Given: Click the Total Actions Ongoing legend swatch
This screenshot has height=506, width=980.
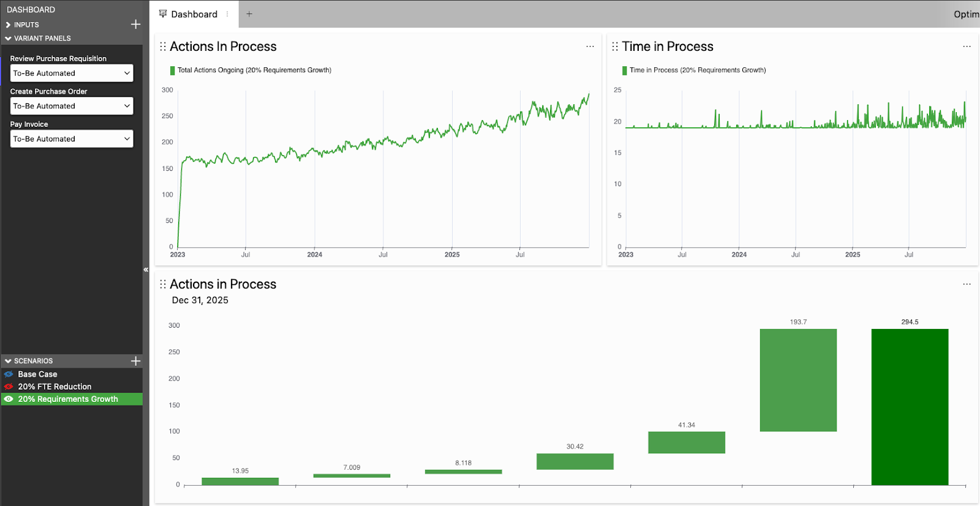Looking at the screenshot, I should [173, 70].
